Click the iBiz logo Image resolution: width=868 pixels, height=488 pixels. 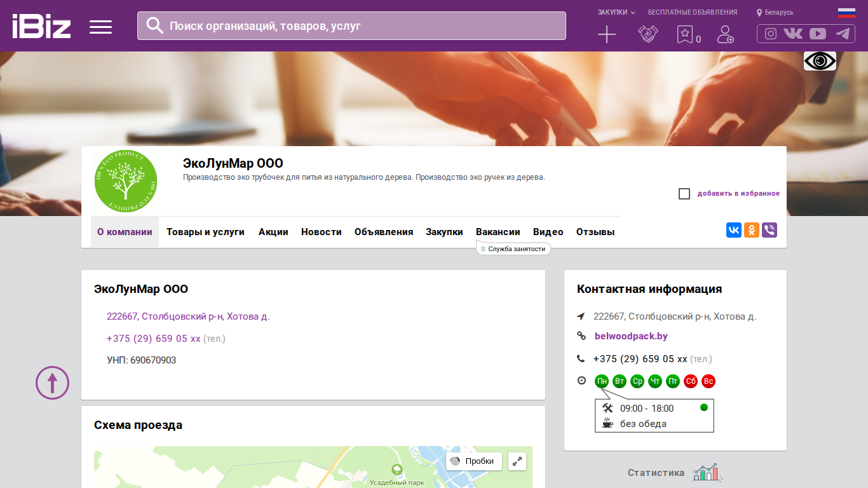click(41, 27)
